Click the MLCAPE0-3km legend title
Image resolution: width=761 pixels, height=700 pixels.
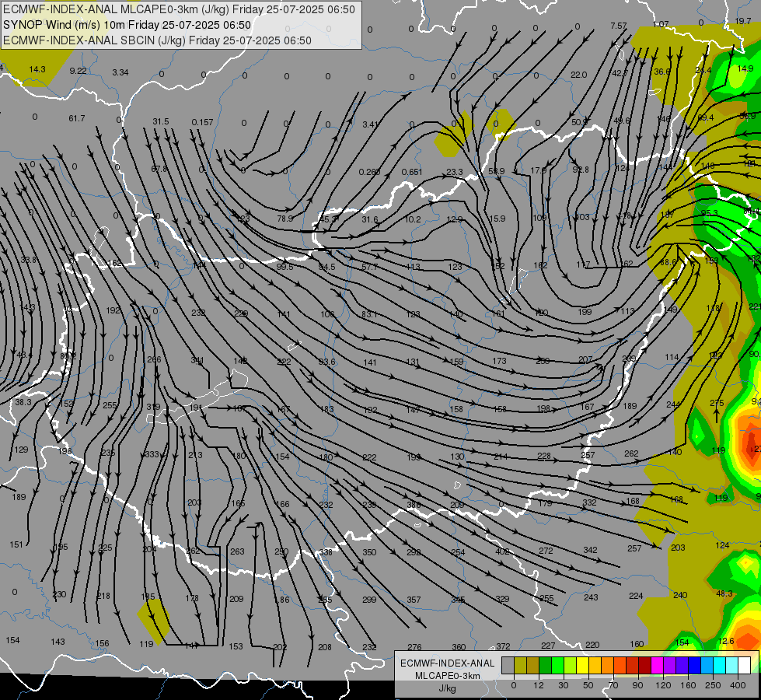pyautogui.click(x=447, y=676)
